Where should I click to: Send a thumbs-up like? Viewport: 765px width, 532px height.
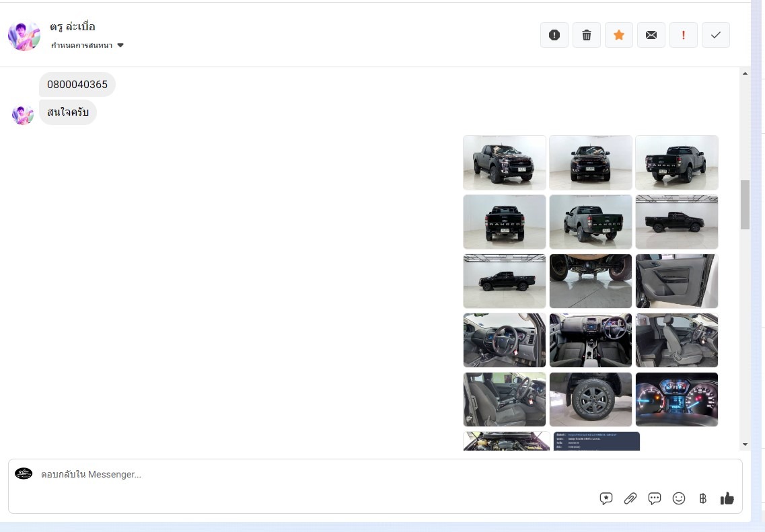coord(727,498)
